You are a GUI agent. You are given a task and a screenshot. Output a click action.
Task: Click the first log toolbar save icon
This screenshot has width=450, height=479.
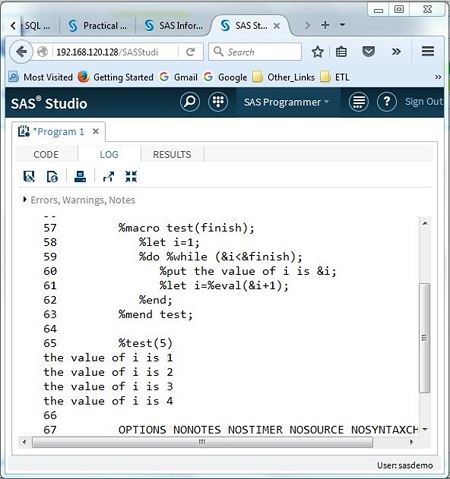pos(29,176)
